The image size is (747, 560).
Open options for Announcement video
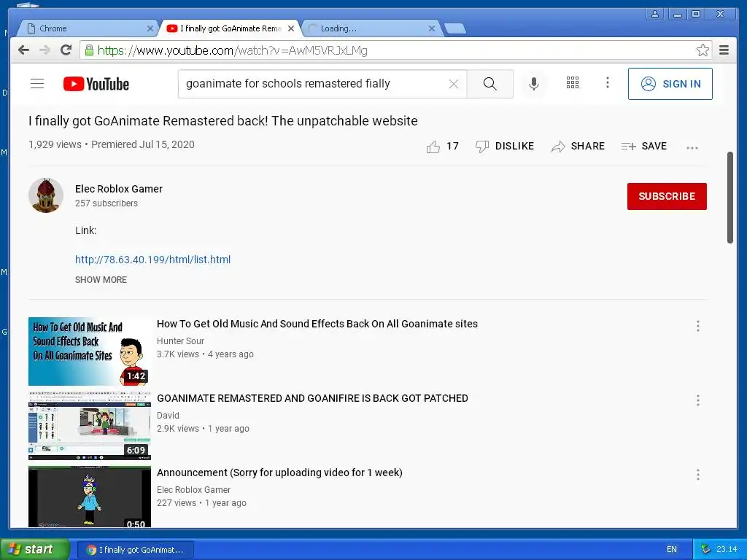[698, 475]
